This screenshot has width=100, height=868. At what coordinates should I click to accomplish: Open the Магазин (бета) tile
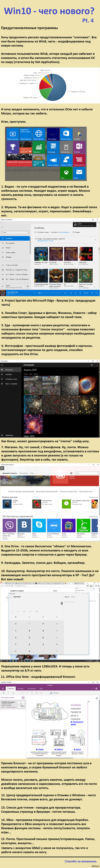coord(66,134)
